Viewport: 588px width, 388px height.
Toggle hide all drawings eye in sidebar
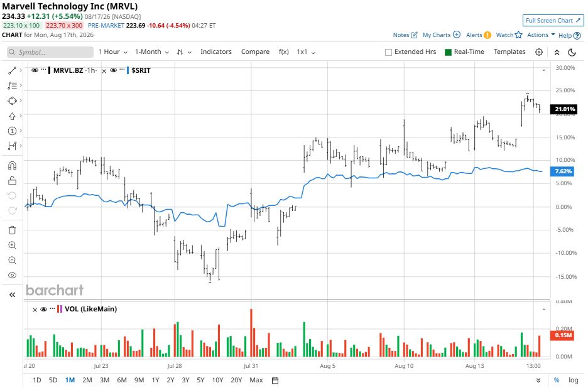click(12, 275)
